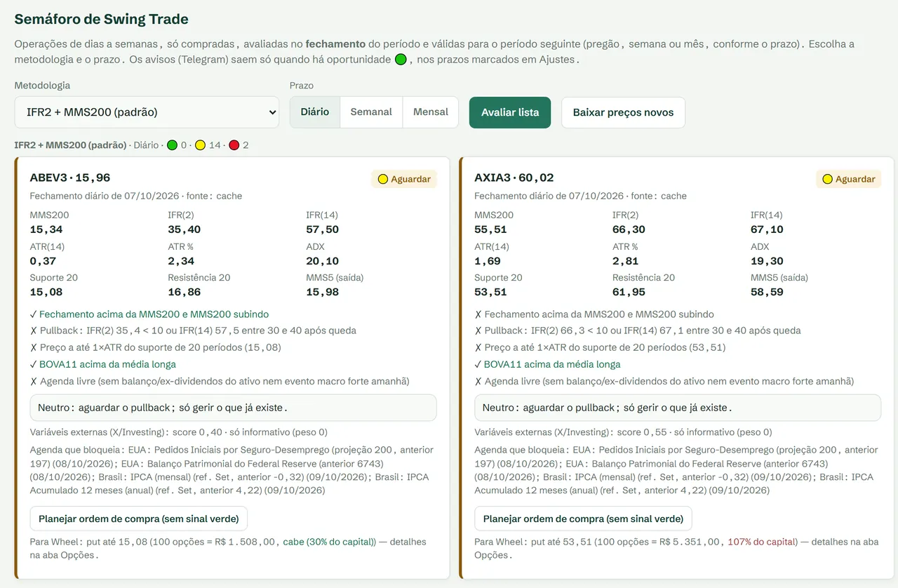Switch to the Mensal timeframe

coord(431,112)
